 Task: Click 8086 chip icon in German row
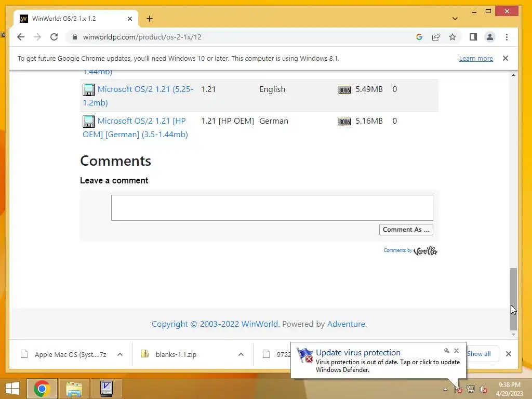point(344,122)
